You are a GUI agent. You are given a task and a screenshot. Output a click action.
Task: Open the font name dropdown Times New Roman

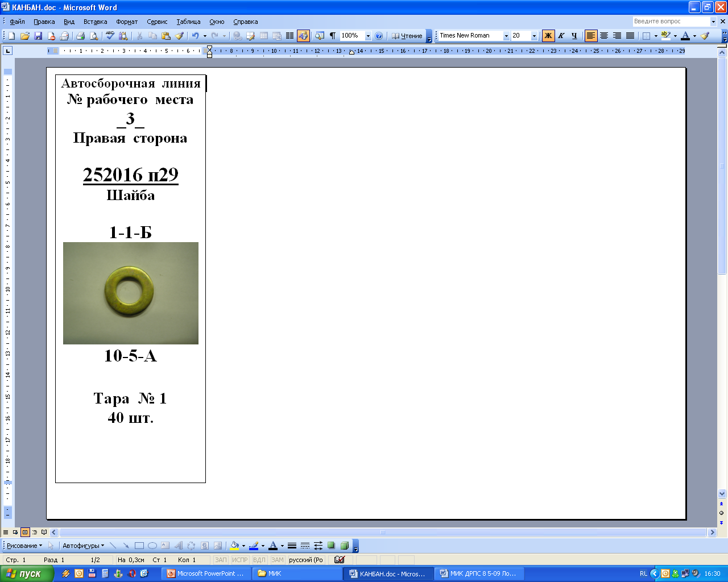506,36
